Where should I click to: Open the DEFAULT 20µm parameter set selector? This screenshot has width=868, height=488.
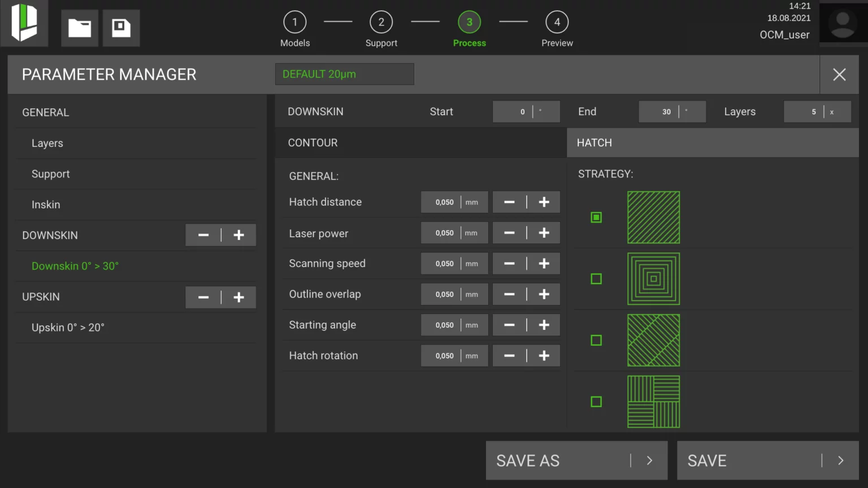pos(344,74)
